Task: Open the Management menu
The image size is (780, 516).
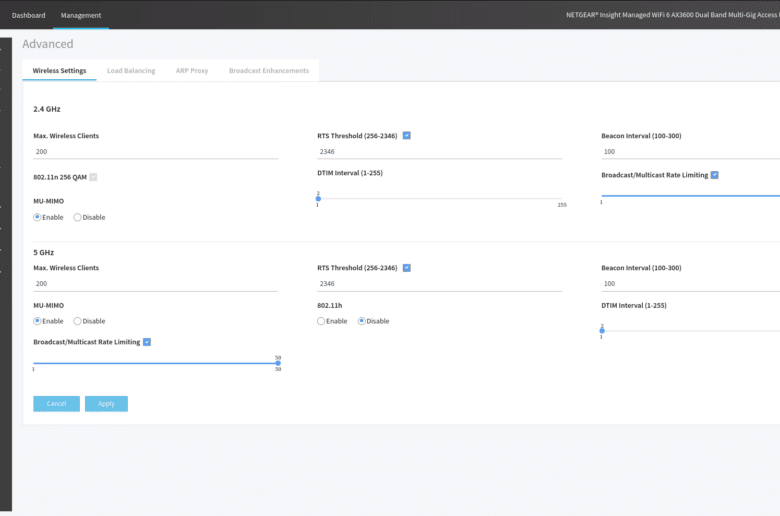Action: pyautogui.click(x=81, y=15)
